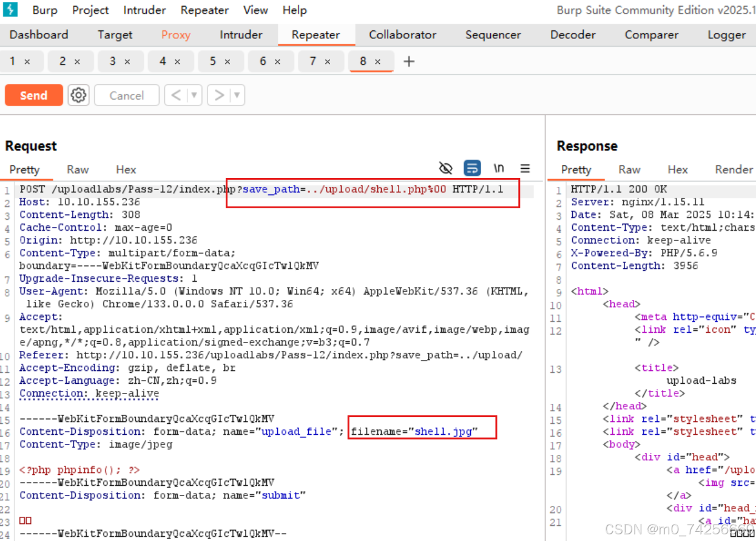
Task: Toggle the \n show newlines button
Action: point(499,168)
